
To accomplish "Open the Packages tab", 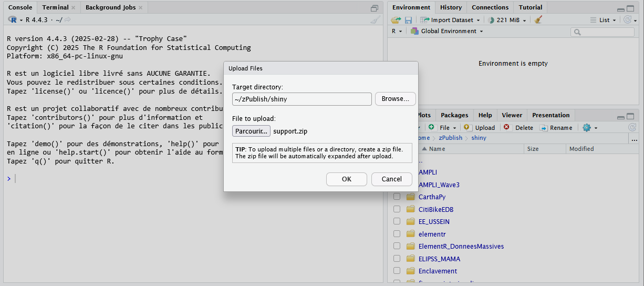I will [454, 115].
